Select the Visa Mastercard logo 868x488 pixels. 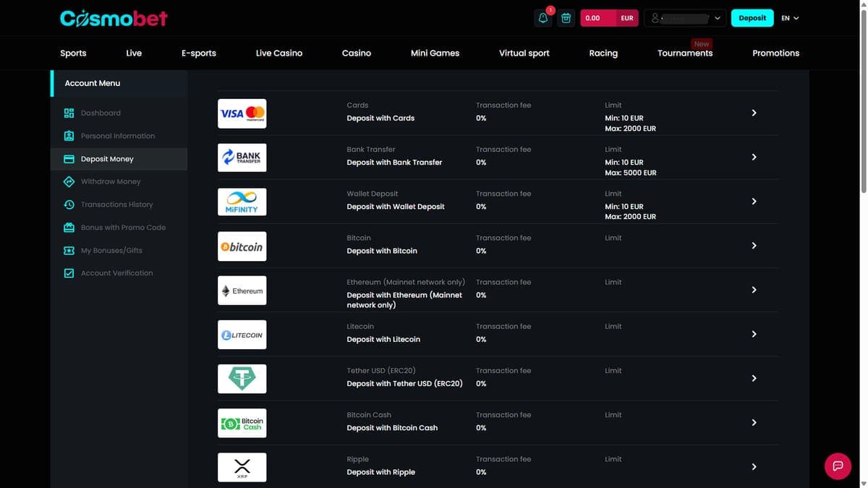tap(242, 114)
